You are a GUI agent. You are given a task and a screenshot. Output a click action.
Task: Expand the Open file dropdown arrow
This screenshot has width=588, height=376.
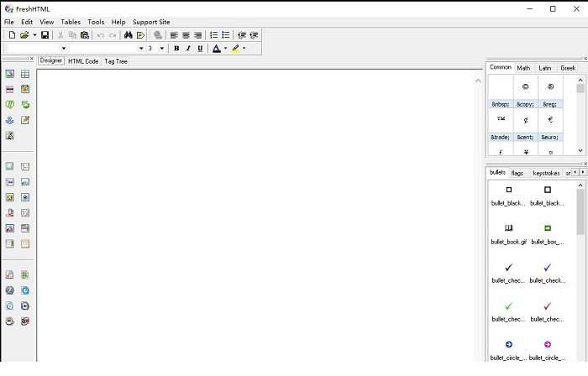34,35
